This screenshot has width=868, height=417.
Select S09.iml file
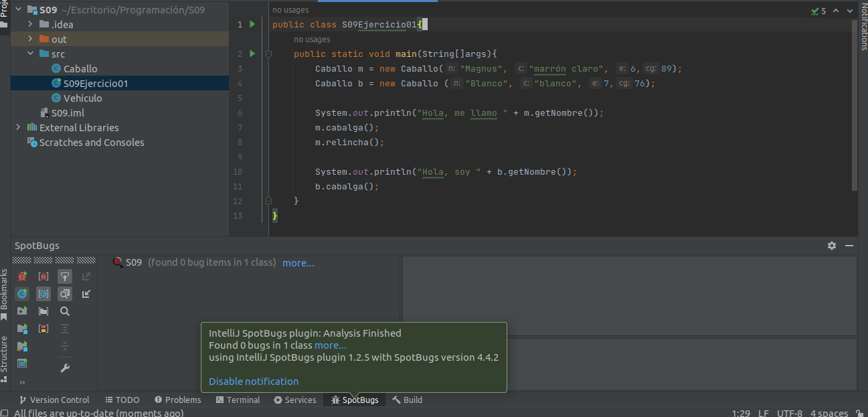pos(62,113)
